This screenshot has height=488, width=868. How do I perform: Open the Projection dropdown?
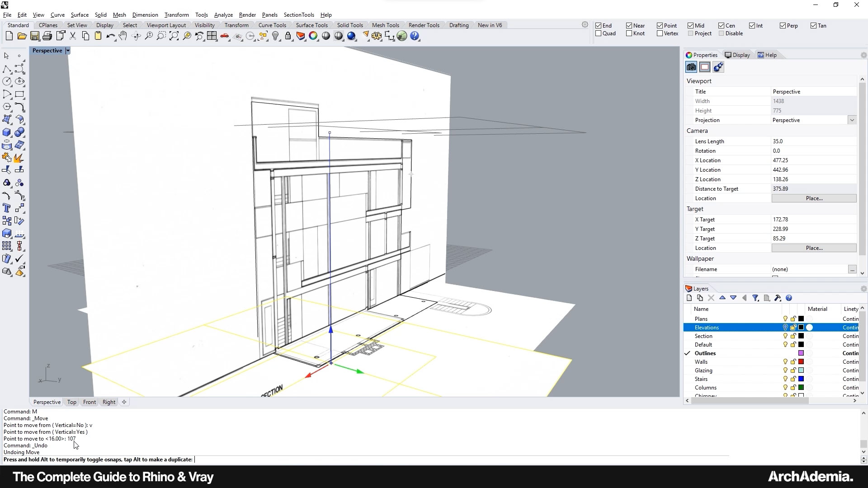pyautogui.click(x=852, y=120)
